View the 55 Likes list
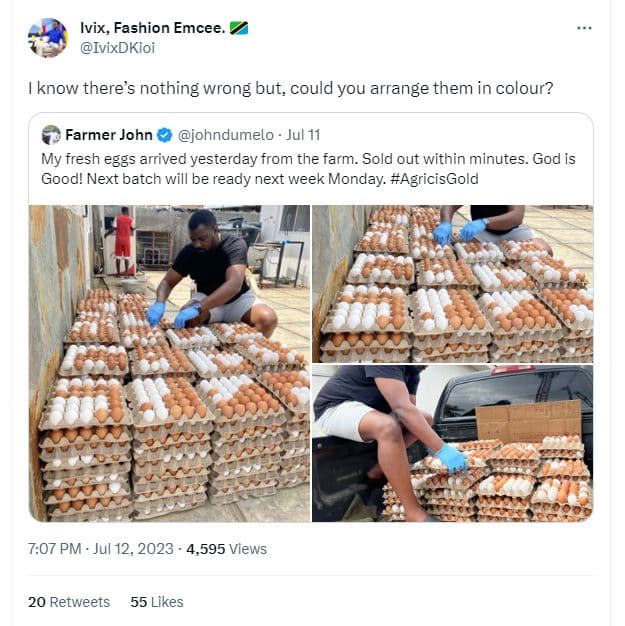The width and height of the screenshot is (625, 626). click(x=157, y=601)
